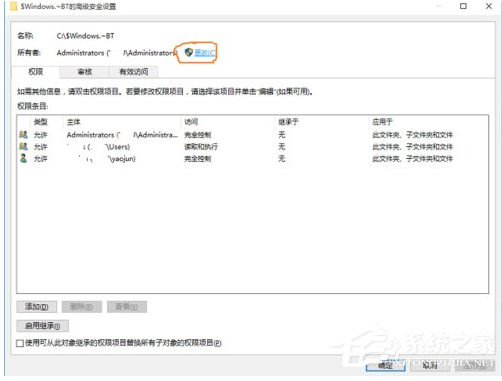Image resolution: width=502 pixels, height=381 pixels.
Task: Confirm with the 确定 button
Action: (x=386, y=365)
